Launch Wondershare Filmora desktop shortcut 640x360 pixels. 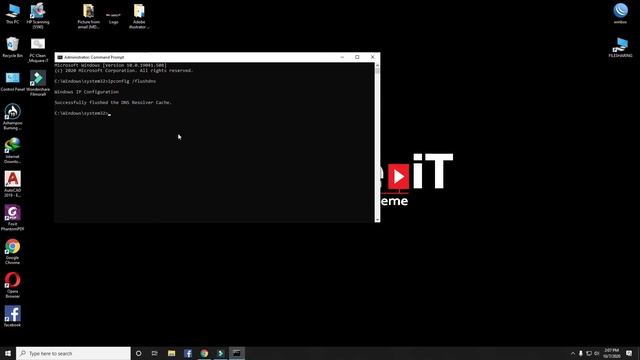(38, 83)
